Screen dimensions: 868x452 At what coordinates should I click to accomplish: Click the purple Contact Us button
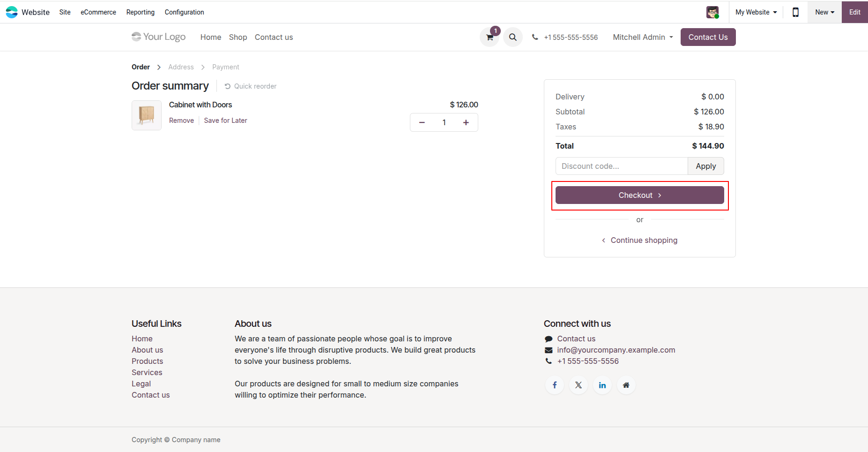tap(708, 37)
